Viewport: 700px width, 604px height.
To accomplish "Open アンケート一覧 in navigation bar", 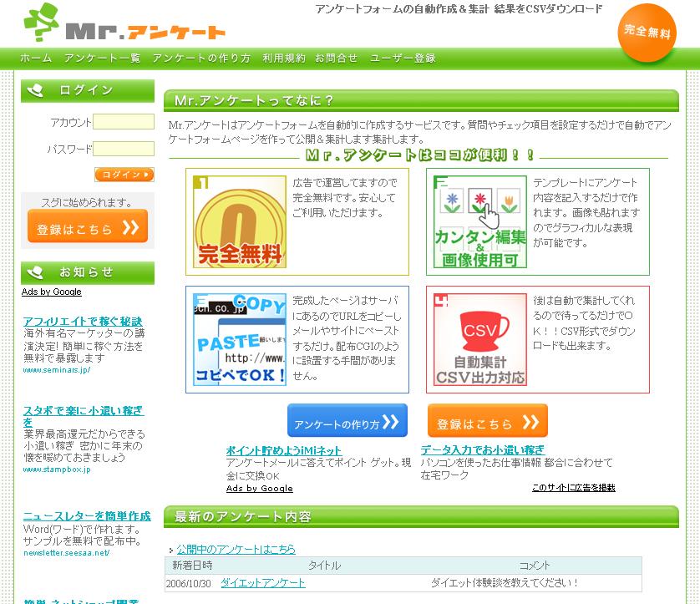I will 102,58.
